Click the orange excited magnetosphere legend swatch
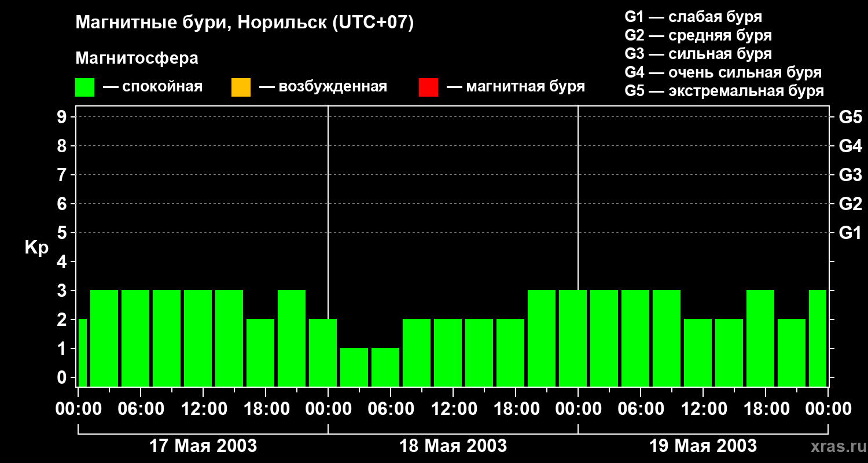868x463 pixels. tap(241, 87)
